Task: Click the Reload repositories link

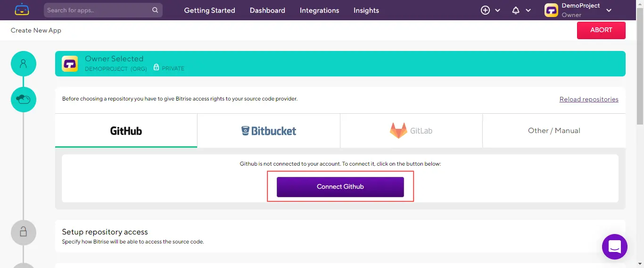Action: (x=589, y=99)
